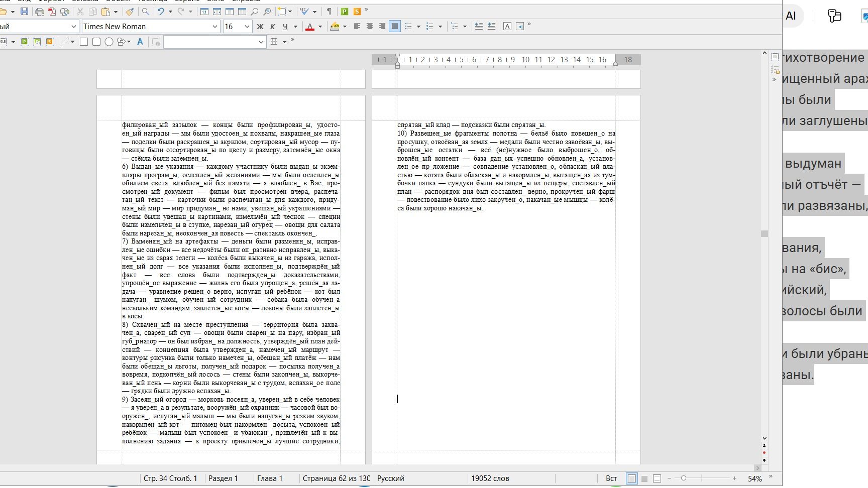Click the zoom percentage 54%
868x488 pixels.
pyautogui.click(x=754, y=479)
